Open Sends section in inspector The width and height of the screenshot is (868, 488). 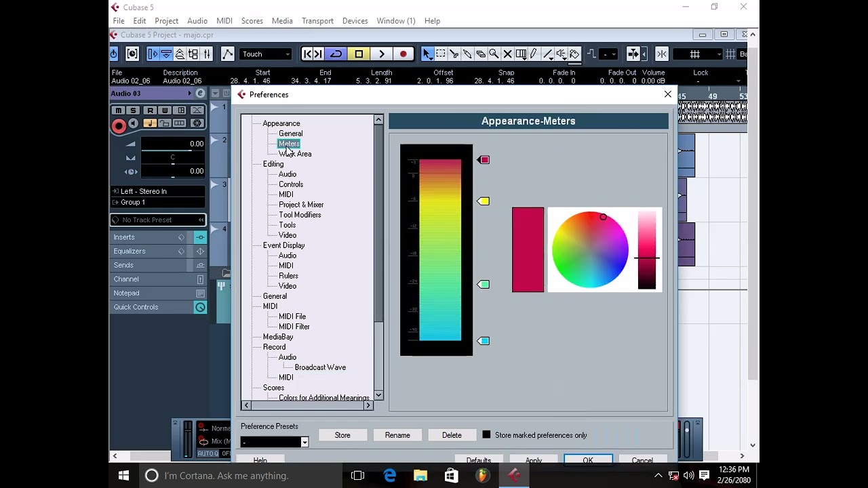pyautogui.click(x=123, y=265)
